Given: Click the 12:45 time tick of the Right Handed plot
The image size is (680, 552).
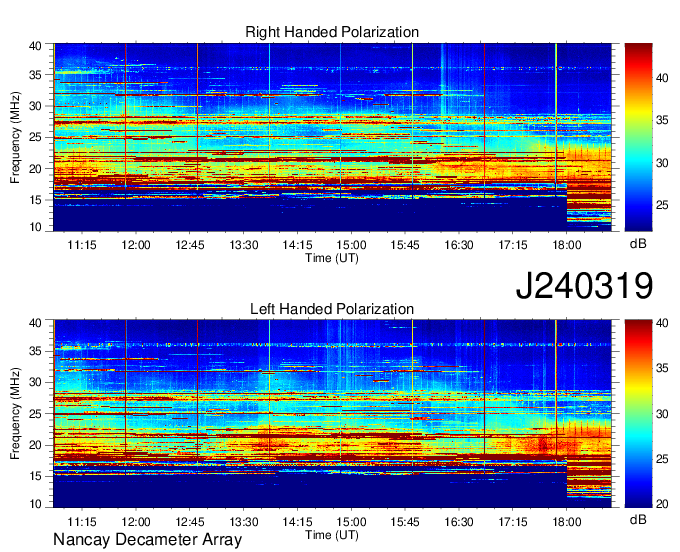Looking at the screenshot, I should (190, 245).
